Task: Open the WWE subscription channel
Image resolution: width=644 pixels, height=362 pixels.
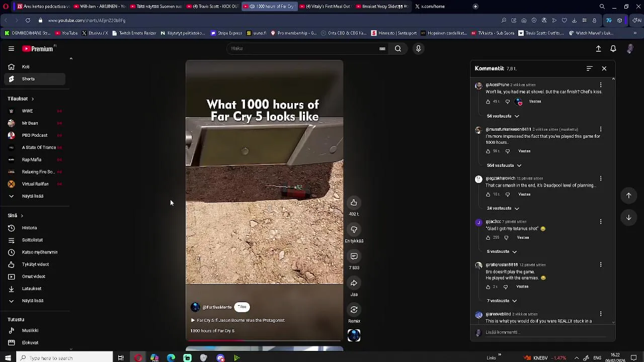Action: 34,111
